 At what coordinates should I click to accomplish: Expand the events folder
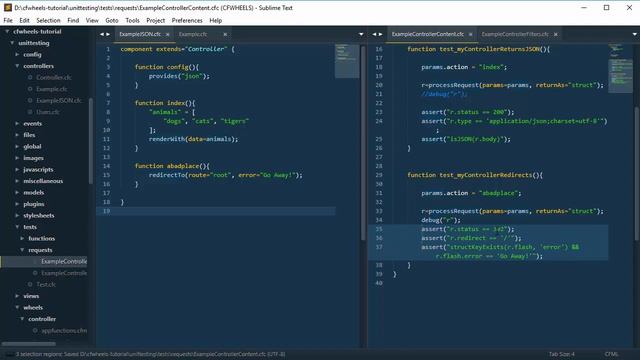tap(17, 123)
